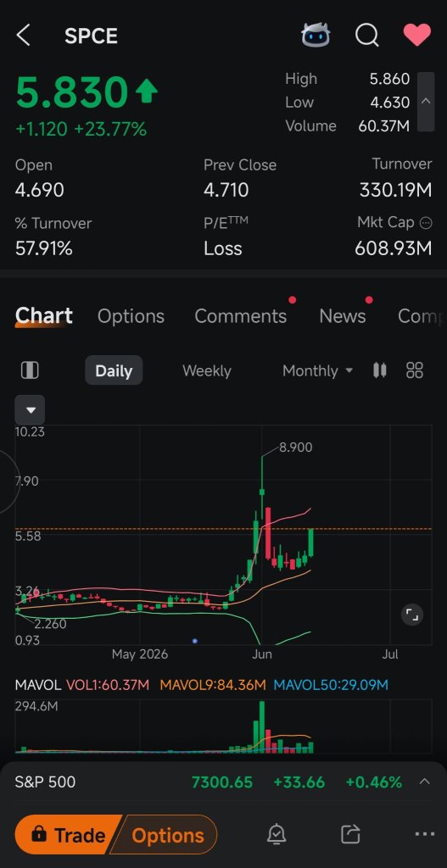Viewport: 447px width, 868px height.
Task: Expand the S&P 500 index bar chevron
Action: pyautogui.click(x=425, y=782)
